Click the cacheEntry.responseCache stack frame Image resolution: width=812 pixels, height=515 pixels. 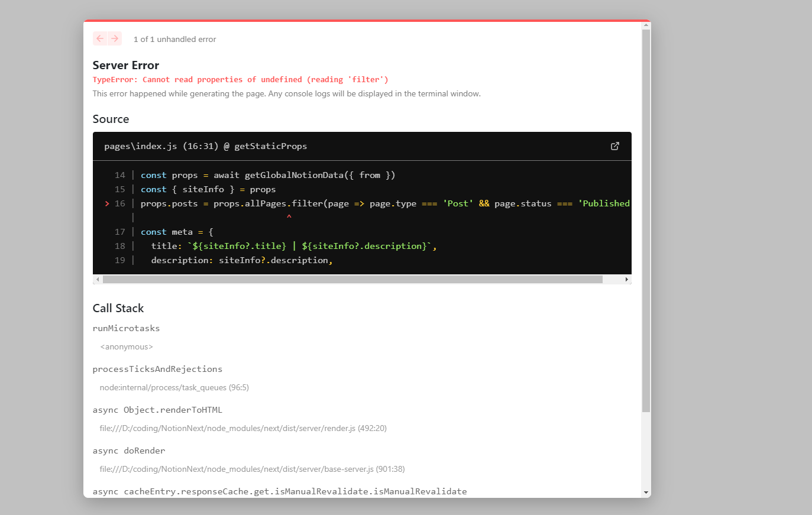pos(279,491)
